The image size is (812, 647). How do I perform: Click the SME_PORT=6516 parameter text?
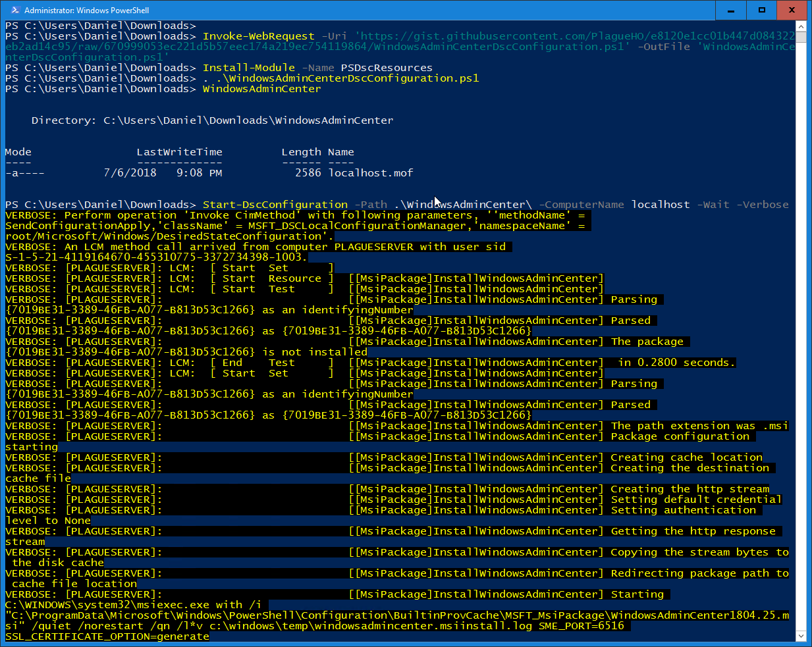pos(581,626)
